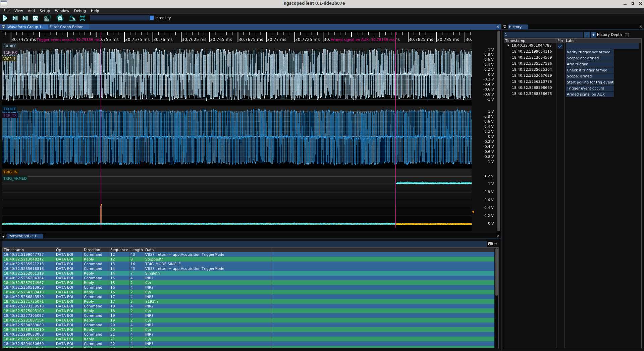The width and height of the screenshot is (644, 351).
Task: Click the force trigger toolbar icon
Action: pyautogui.click(x=25, y=18)
